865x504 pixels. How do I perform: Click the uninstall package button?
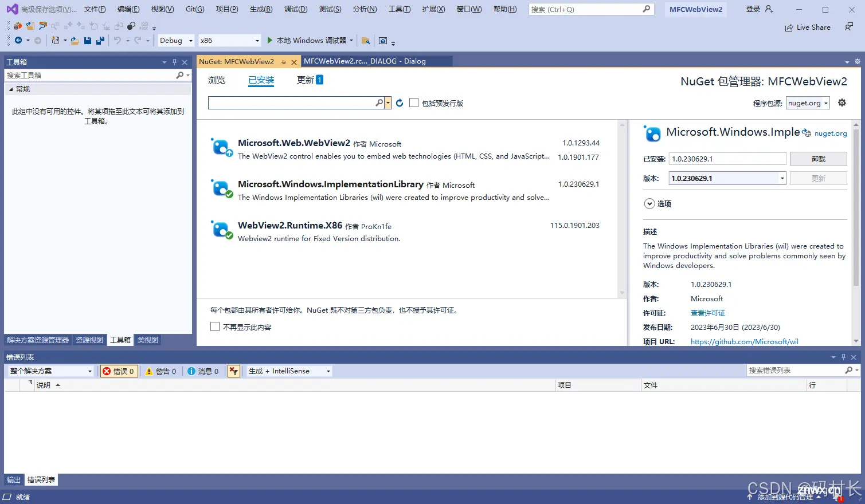[818, 159]
